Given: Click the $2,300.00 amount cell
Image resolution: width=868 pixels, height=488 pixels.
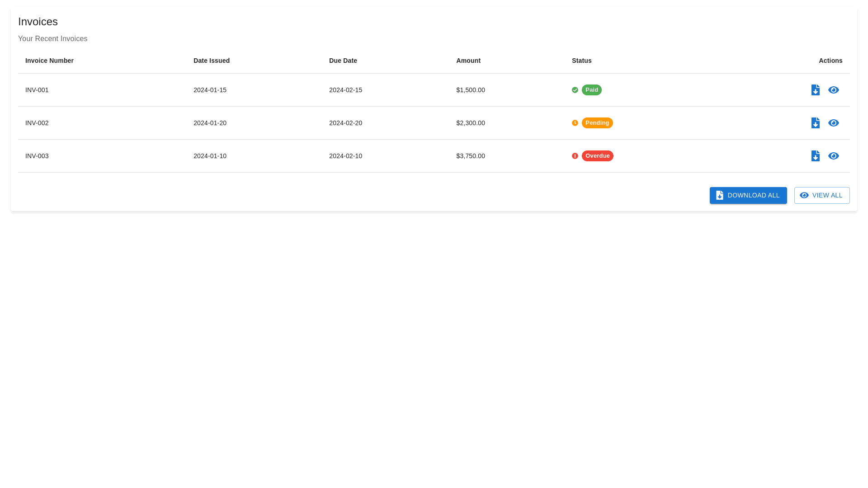Looking at the screenshot, I should pyautogui.click(x=470, y=123).
